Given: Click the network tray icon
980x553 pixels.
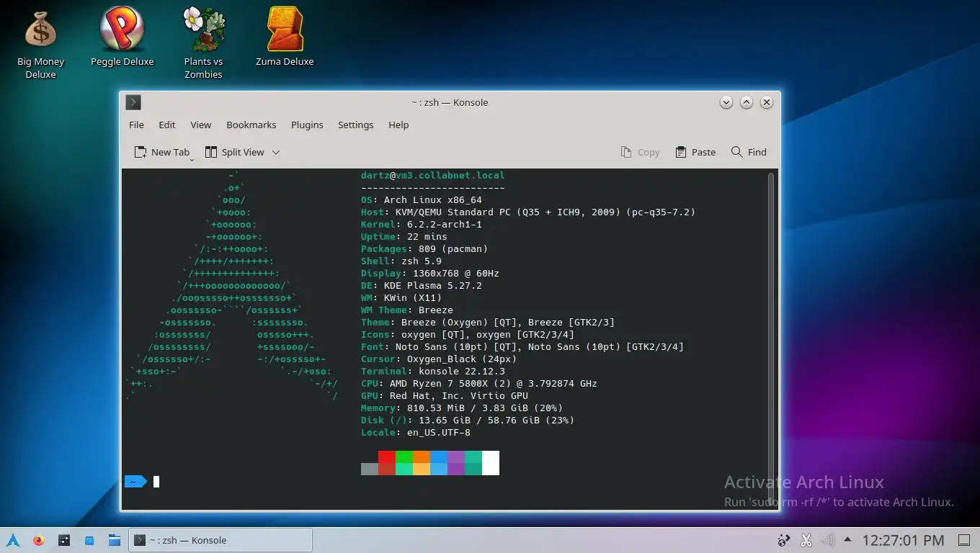Looking at the screenshot, I should click(785, 540).
